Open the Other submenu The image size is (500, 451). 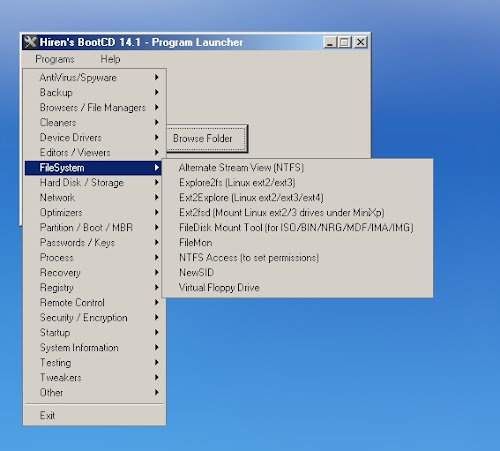tap(93, 392)
